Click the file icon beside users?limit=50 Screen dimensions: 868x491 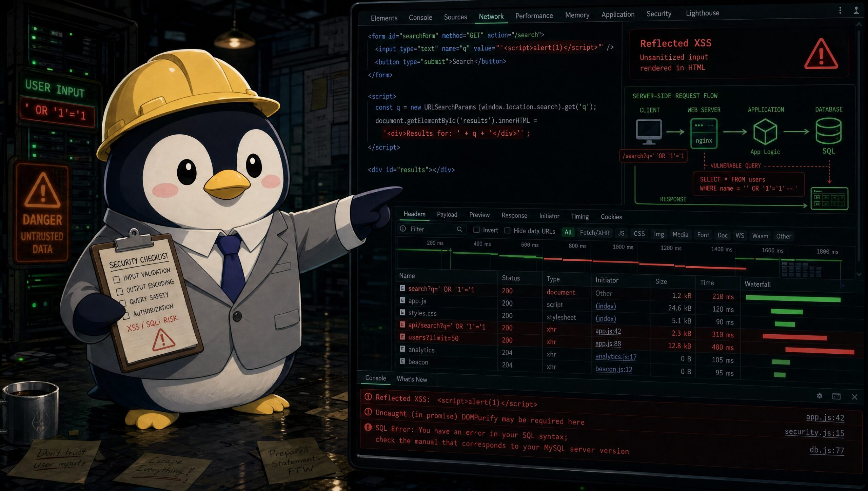402,337
